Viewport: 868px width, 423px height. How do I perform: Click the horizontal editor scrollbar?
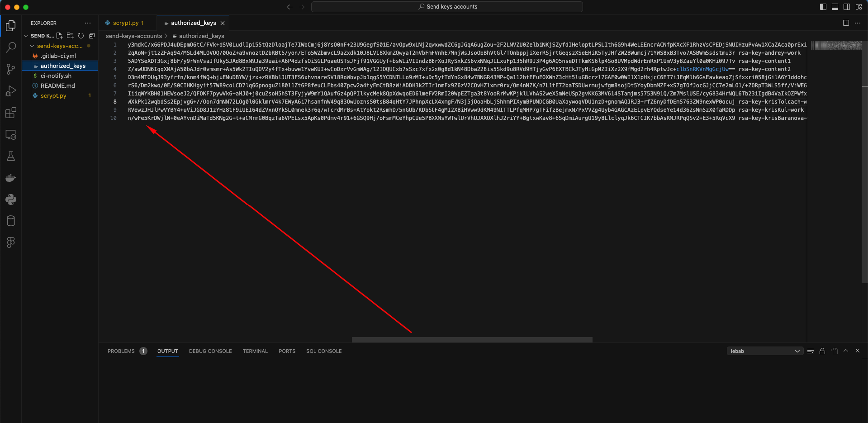pyautogui.click(x=472, y=340)
